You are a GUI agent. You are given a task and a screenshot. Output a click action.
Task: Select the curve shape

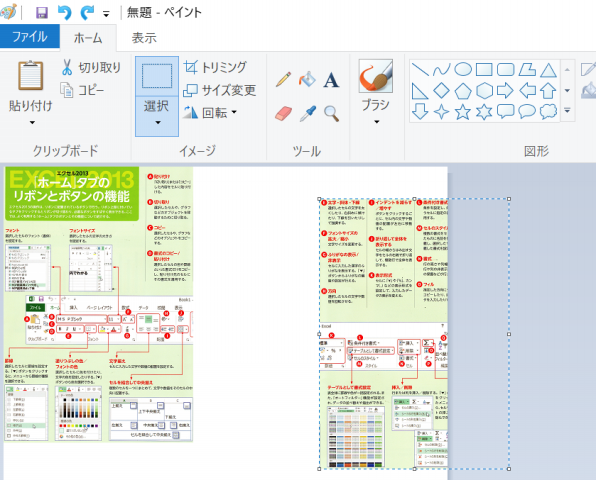point(441,70)
